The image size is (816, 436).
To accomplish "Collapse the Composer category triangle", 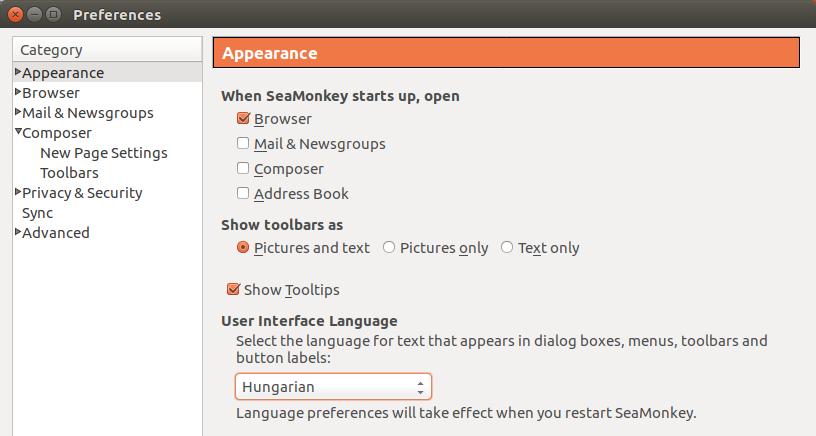I will pos(18,132).
